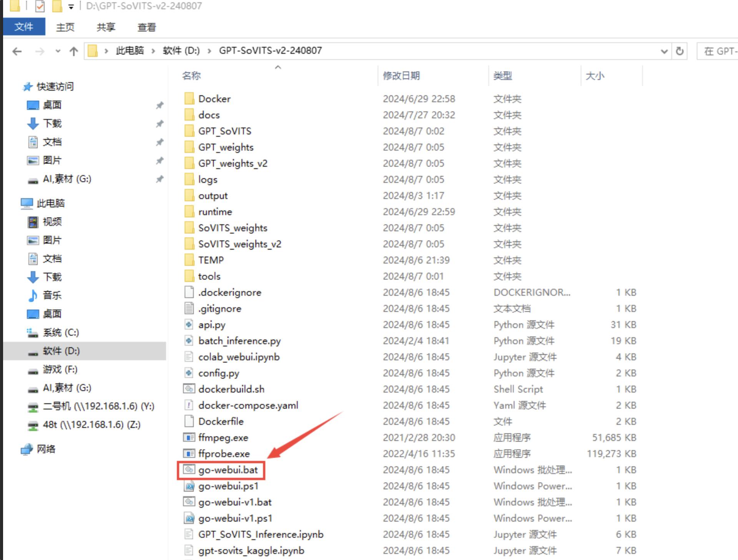Viewport: 738px width, 560px height.
Task: Click the Refresh button beside address bar
Action: 679,51
